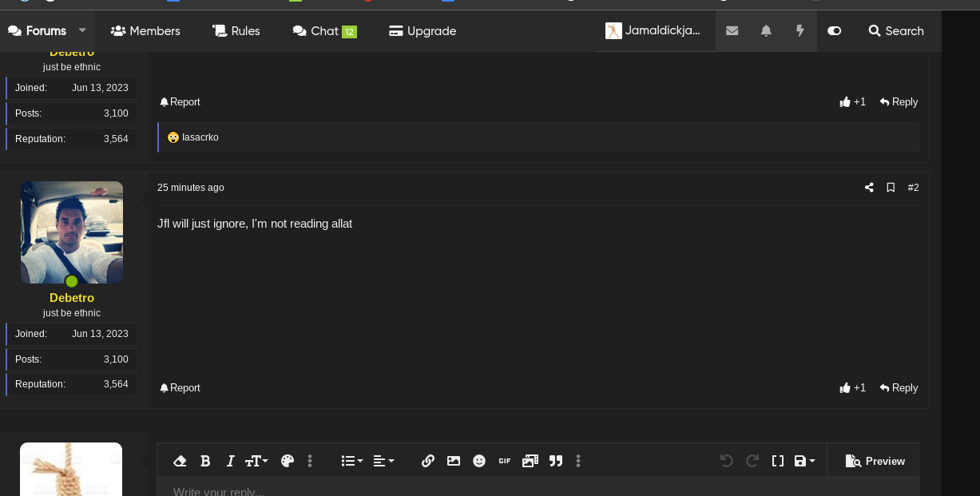Click the astonished reaction emoji next to lasacrko

[x=173, y=137]
